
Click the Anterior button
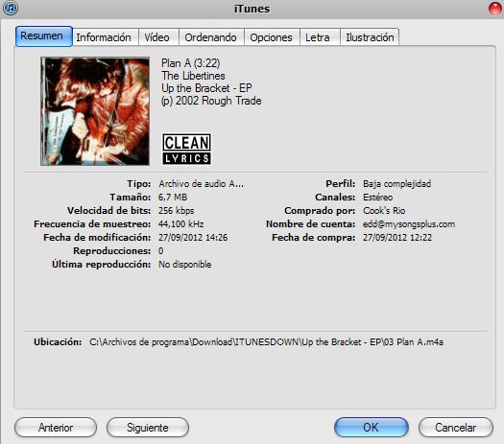56,428
